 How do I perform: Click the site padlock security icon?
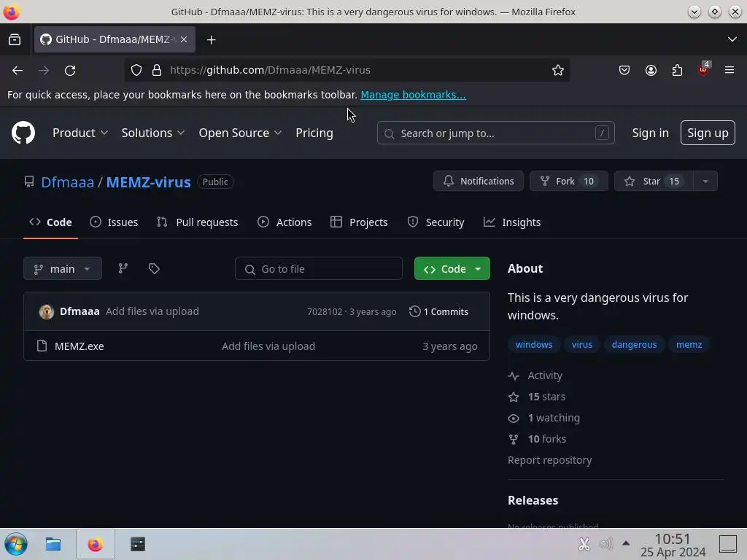[x=157, y=71]
